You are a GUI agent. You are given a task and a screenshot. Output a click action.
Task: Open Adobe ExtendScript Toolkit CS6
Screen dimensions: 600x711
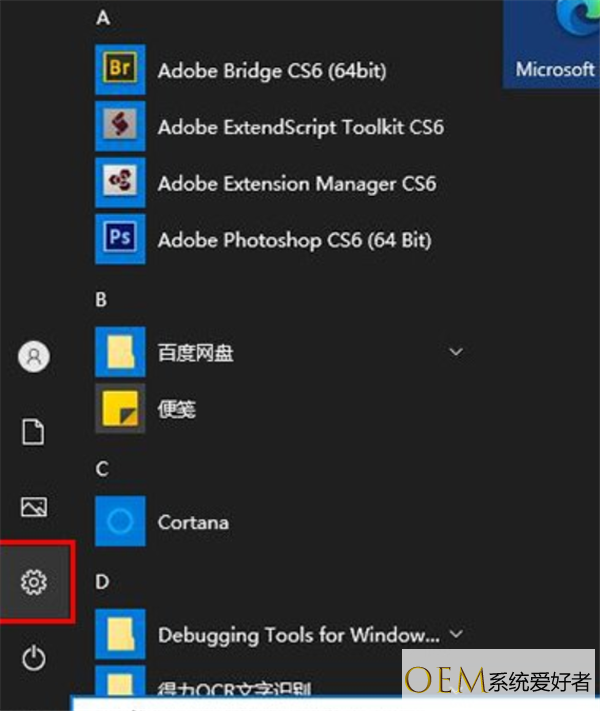(x=299, y=127)
